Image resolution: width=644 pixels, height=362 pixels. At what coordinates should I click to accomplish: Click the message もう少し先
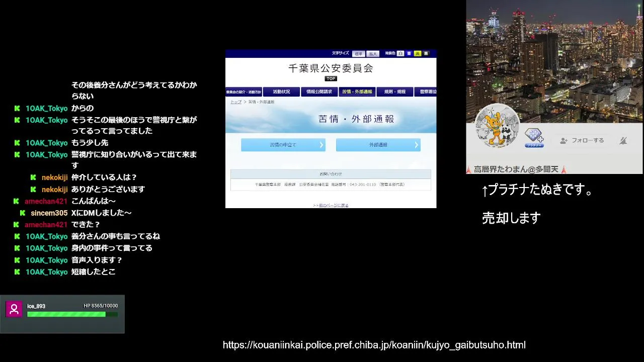click(90, 143)
